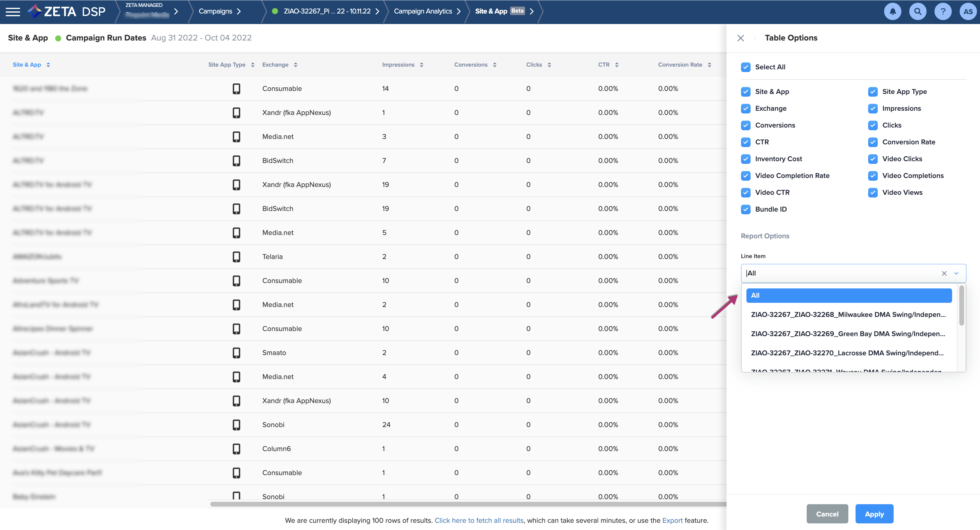Image resolution: width=980 pixels, height=530 pixels.
Task: Collapse the Line Item dropdown chevron
Action: [956, 273]
